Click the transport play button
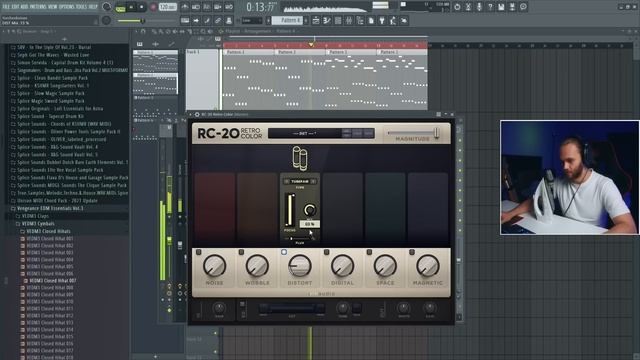 131,7
